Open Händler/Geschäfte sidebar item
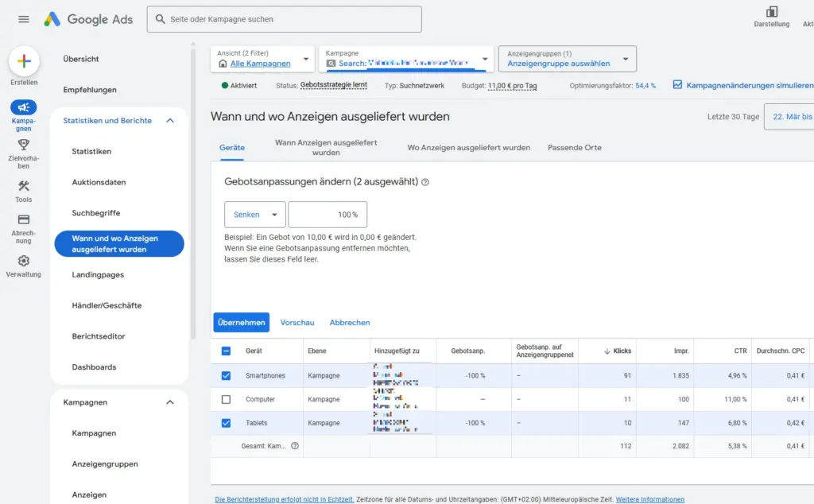 pos(107,305)
